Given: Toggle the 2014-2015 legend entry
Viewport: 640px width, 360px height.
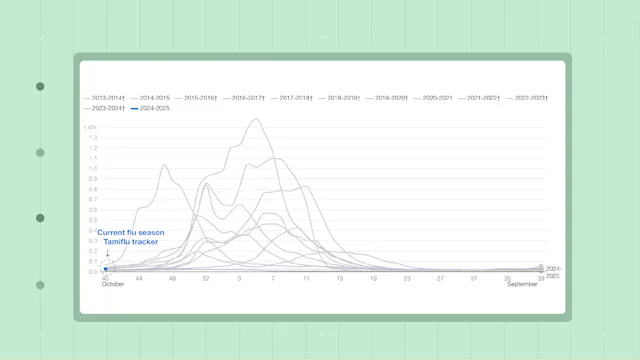Looking at the screenshot, I should pyautogui.click(x=150, y=98).
